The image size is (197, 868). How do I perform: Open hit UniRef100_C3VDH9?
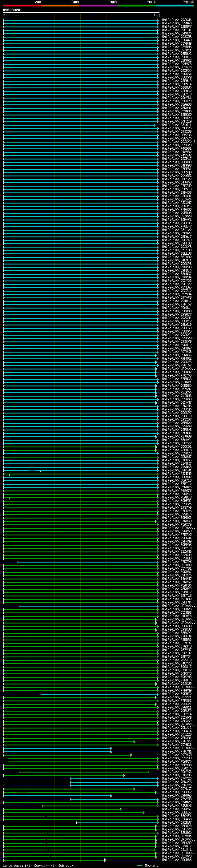pos(176,44)
